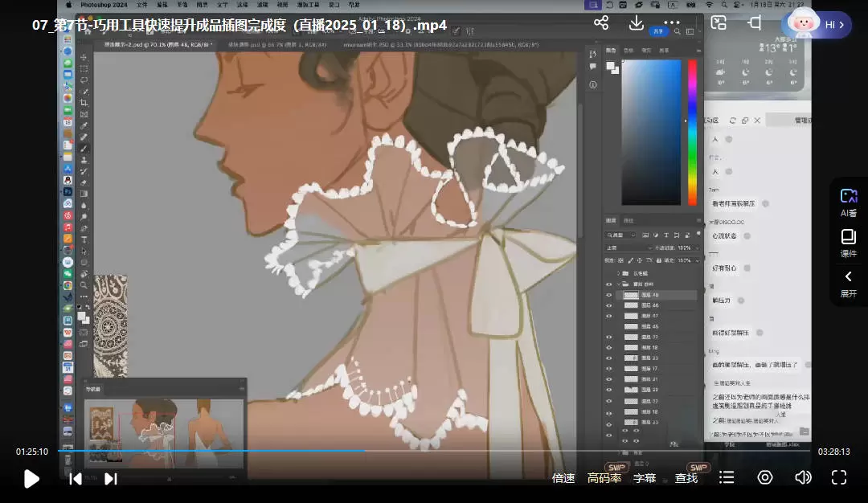
Task: Select the Lasso tool
Action: [84, 80]
